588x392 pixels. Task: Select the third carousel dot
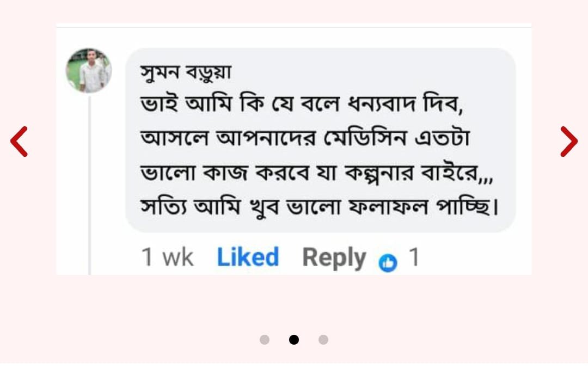click(323, 340)
